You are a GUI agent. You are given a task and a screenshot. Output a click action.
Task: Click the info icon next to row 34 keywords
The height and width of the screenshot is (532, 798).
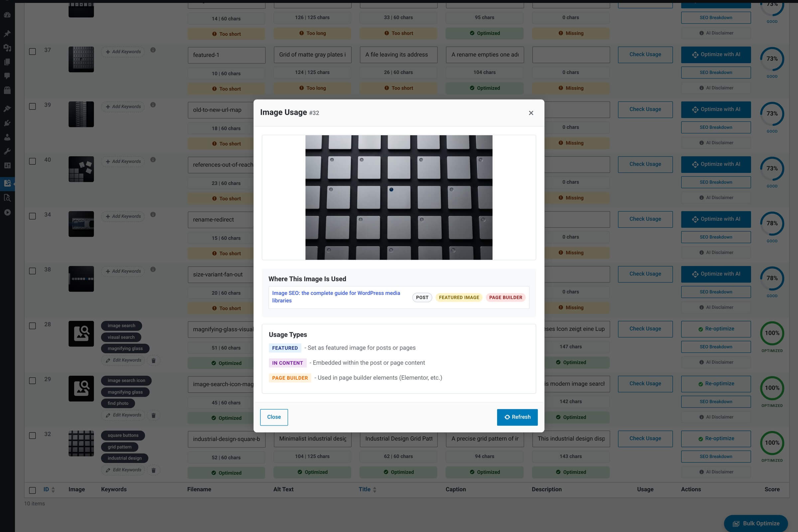[x=153, y=214]
